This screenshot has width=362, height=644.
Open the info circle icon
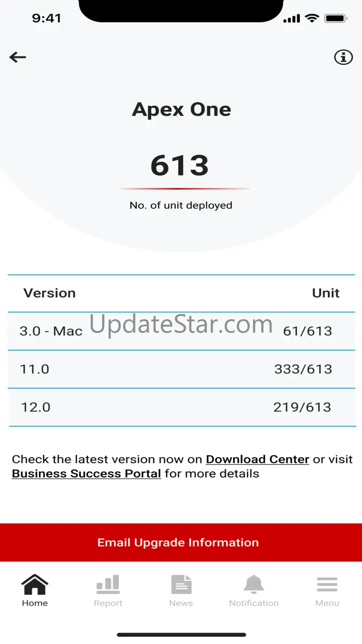343,57
